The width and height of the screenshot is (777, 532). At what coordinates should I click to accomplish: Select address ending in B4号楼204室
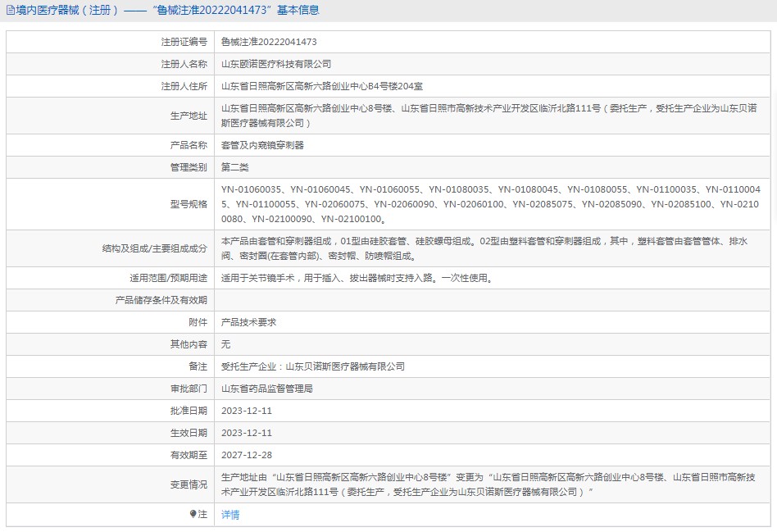pyautogui.click(x=322, y=86)
